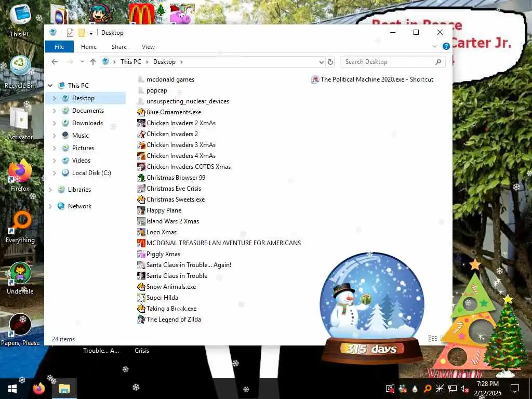The width and height of the screenshot is (532, 399).
Task: Select the Legend of Zilda icon
Action: [141, 320]
